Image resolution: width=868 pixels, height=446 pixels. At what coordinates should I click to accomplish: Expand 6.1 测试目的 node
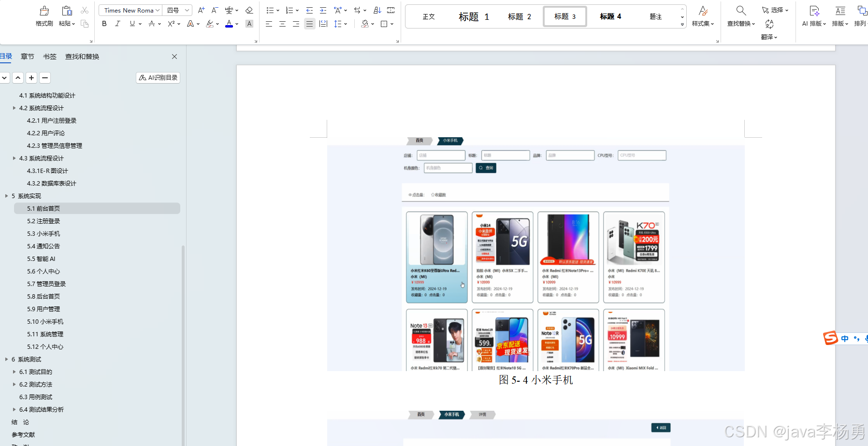coord(14,372)
